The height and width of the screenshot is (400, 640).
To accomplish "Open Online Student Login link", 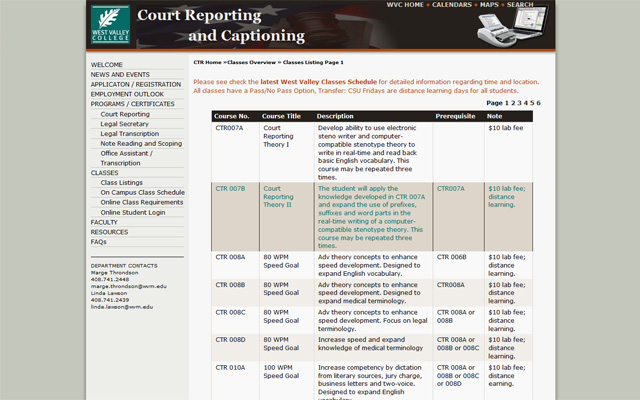I will (x=133, y=213).
